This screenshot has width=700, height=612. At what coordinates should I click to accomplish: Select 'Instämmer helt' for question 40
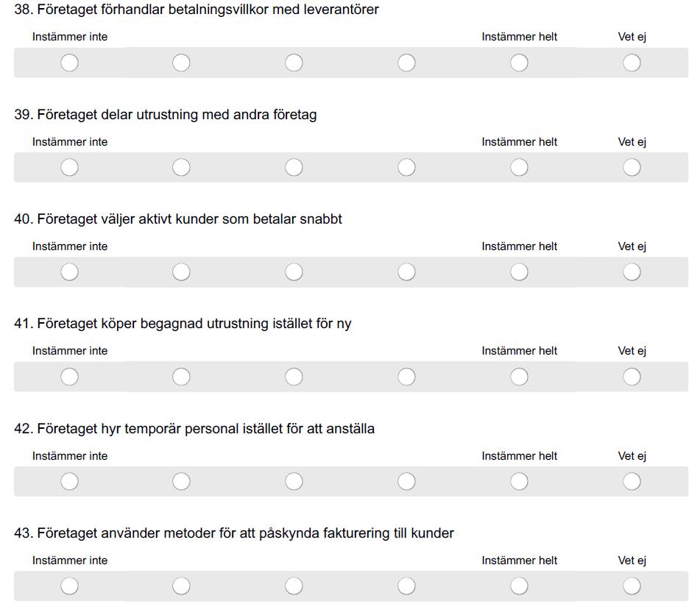pyautogui.click(x=519, y=272)
